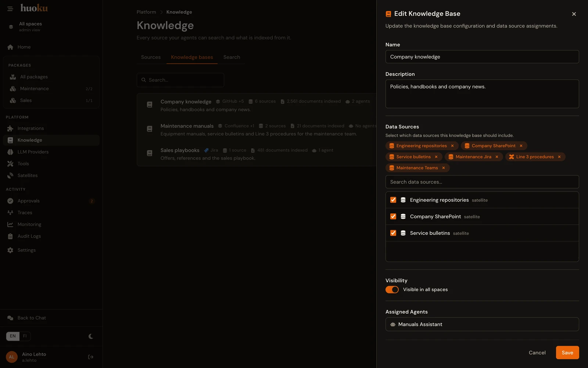Remove Company SharePoint chip from data sources
This screenshot has width=588, height=368.
(521, 146)
